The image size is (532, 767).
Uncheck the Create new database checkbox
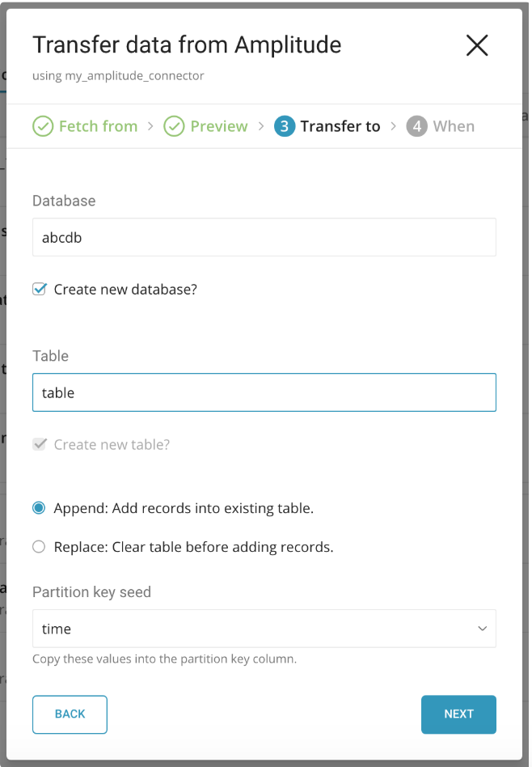point(39,289)
